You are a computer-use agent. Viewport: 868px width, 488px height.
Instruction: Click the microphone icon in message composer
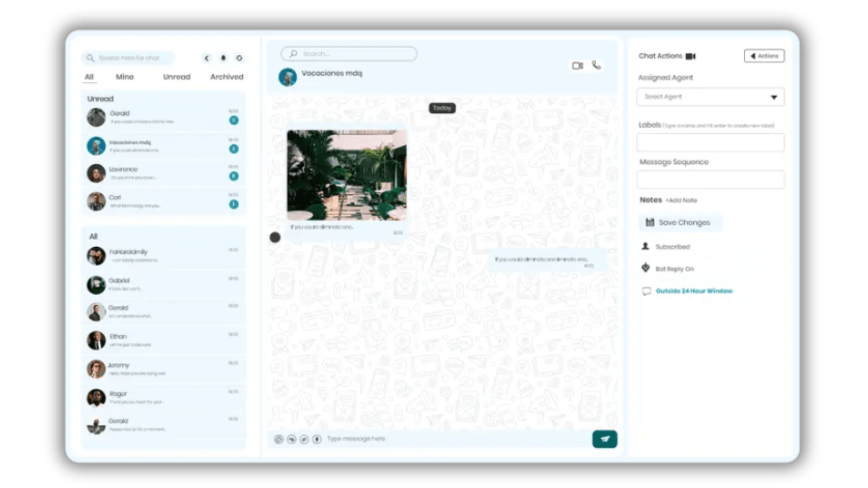click(317, 439)
